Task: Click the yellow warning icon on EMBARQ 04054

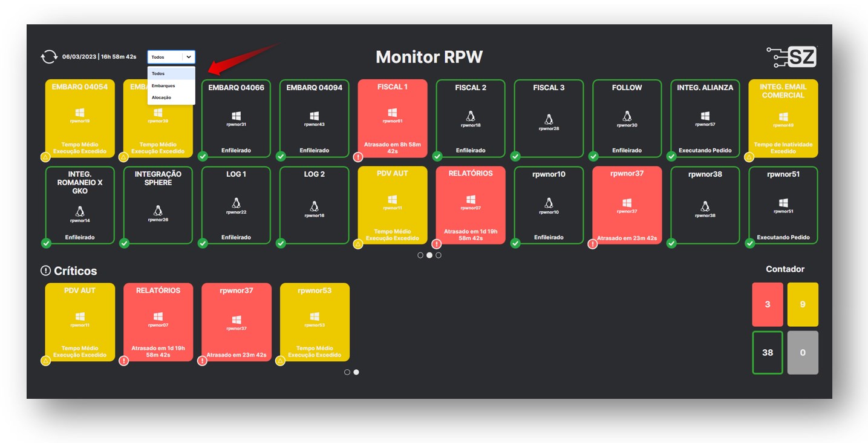Action: [45, 157]
